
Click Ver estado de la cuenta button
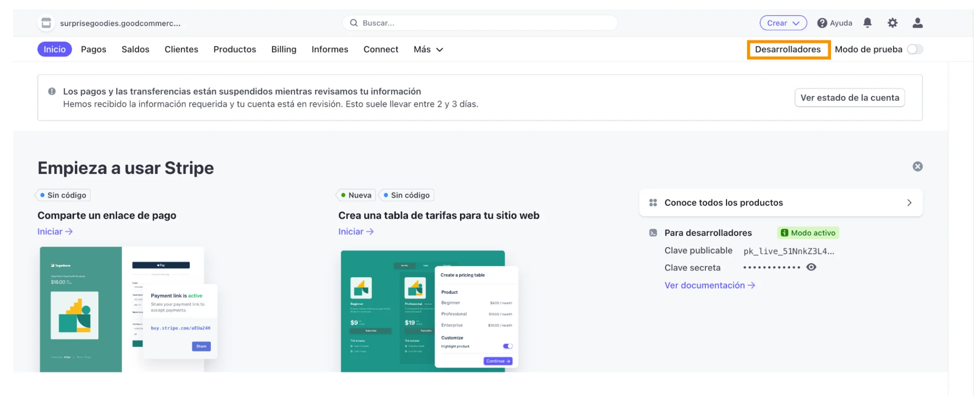[x=849, y=98]
